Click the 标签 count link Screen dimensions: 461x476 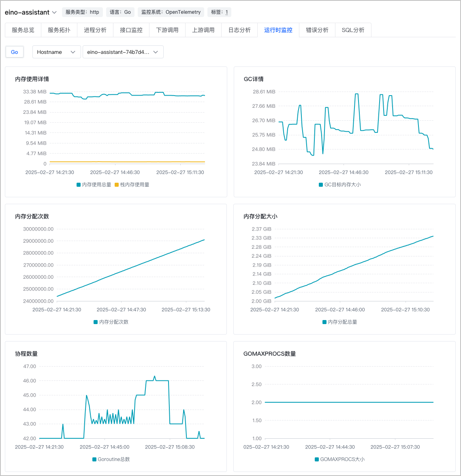(227, 12)
